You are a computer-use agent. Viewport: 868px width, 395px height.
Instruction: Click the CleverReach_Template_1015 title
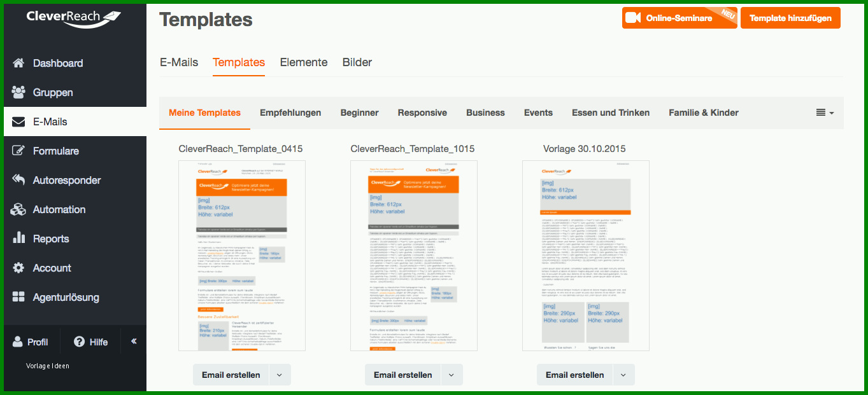point(413,149)
